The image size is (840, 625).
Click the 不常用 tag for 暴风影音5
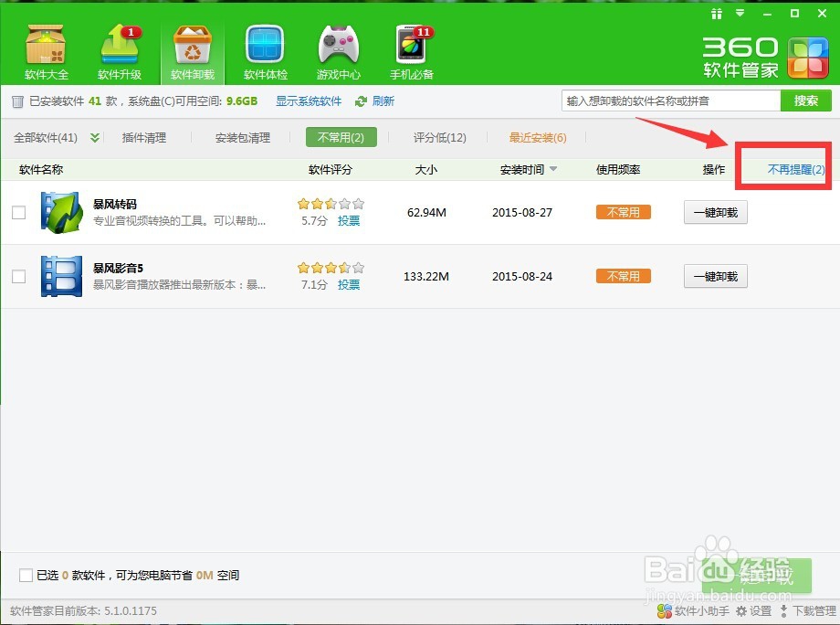coord(623,276)
